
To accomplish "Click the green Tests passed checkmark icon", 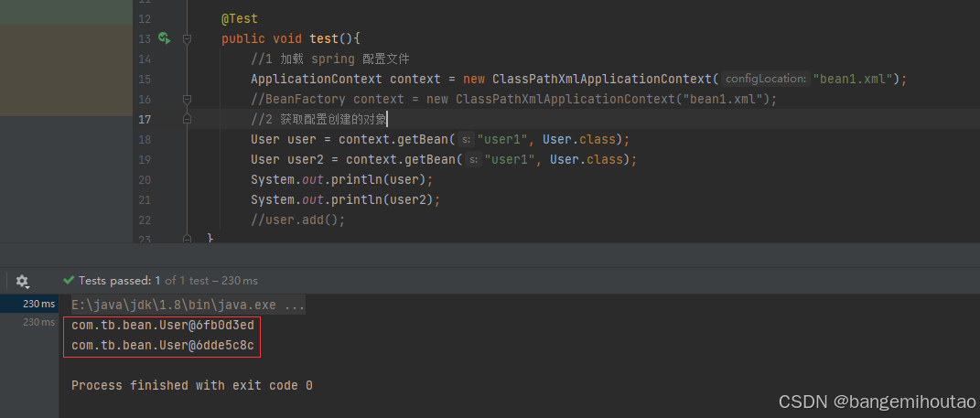I will [69, 281].
